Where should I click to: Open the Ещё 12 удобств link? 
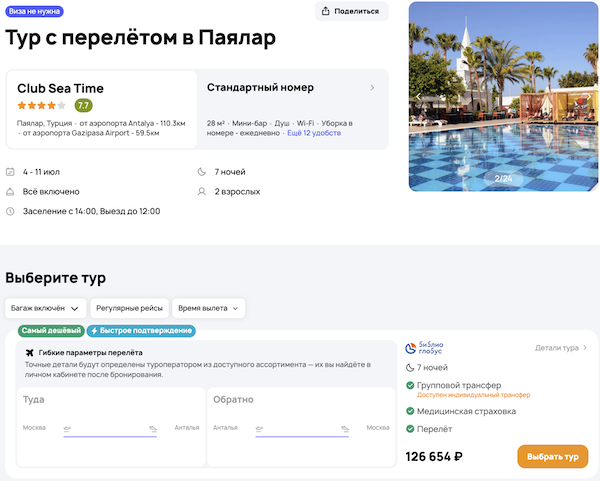coord(312,133)
